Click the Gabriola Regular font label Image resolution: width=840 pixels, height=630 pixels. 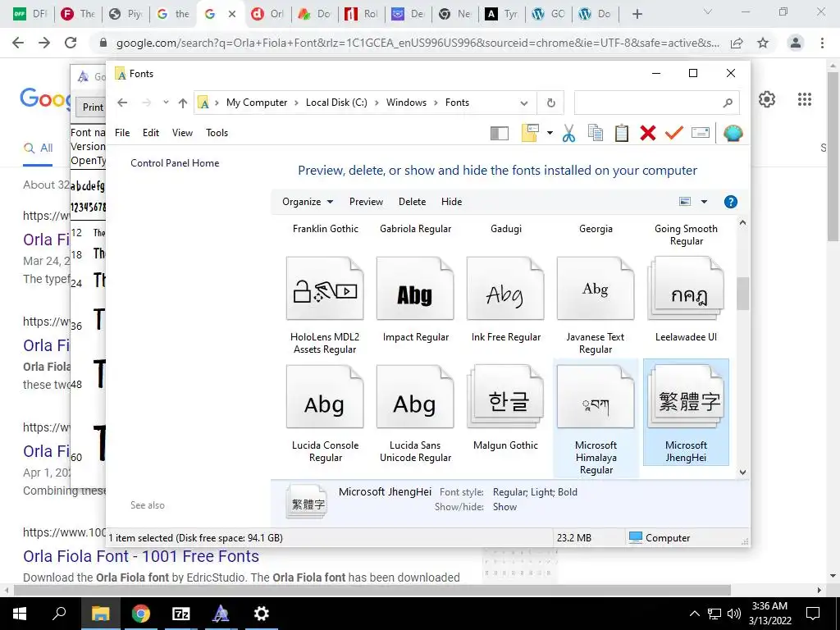(415, 229)
